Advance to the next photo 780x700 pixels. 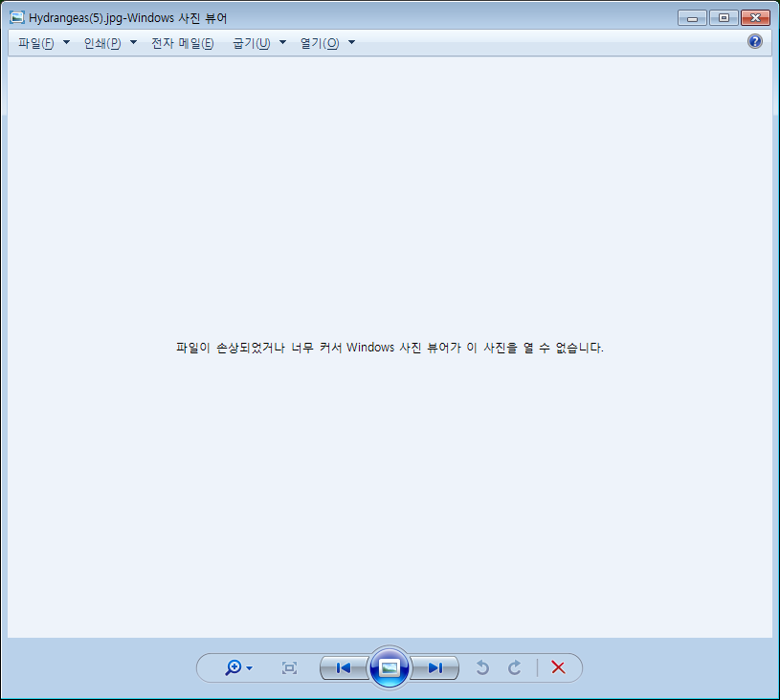[435, 667]
